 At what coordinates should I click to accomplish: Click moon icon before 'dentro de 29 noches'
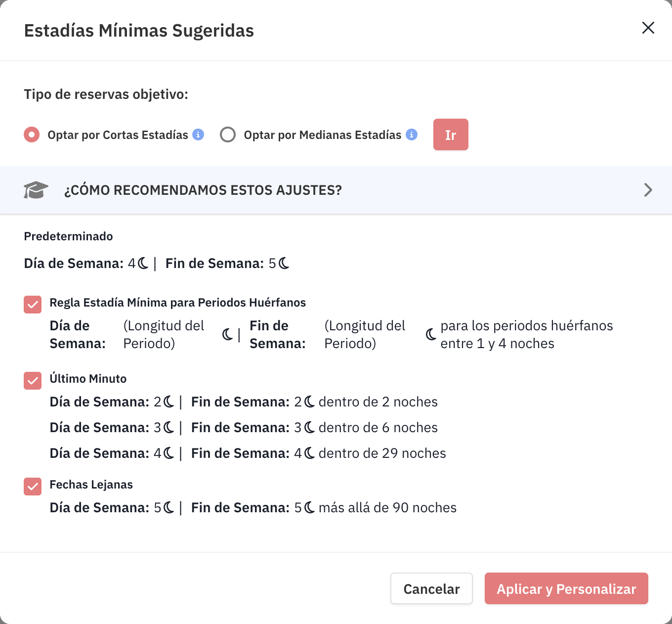pyautogui.click(x=310, y=453)
